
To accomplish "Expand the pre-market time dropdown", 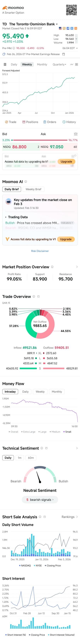I will click(77, 48).
